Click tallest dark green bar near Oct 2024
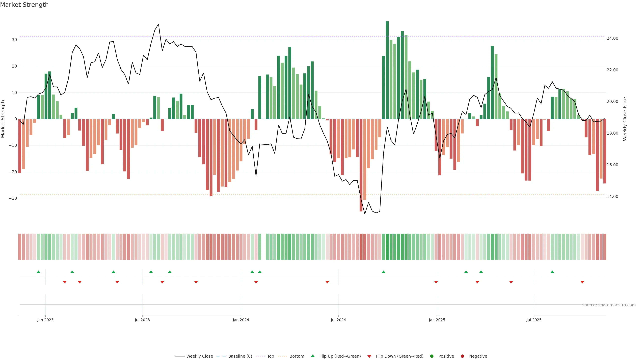Image resolution: width=644 pixels, height=362 pixels. 387,70
